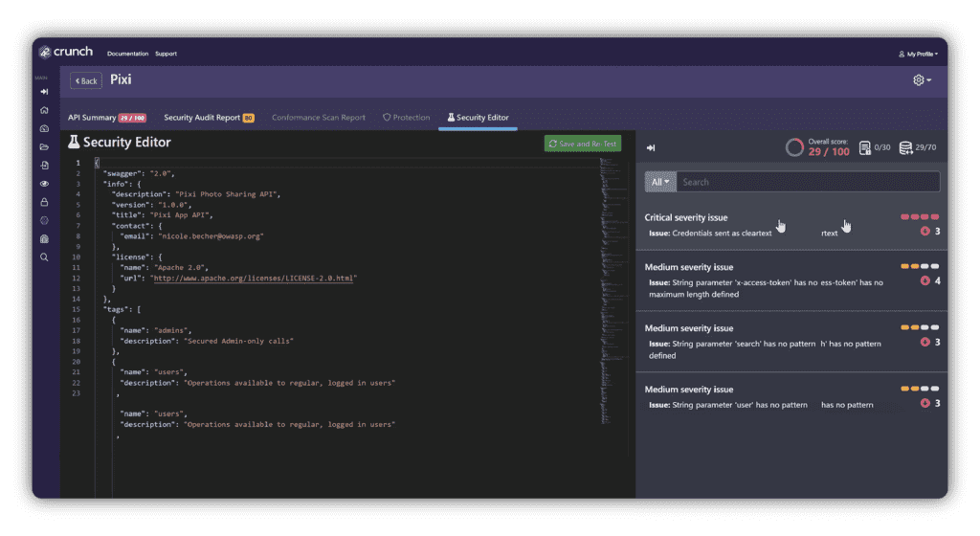The image size is (980, 536).
Task: Click the nicole.becher@owasp.org email value
Action: pos(211,236)
